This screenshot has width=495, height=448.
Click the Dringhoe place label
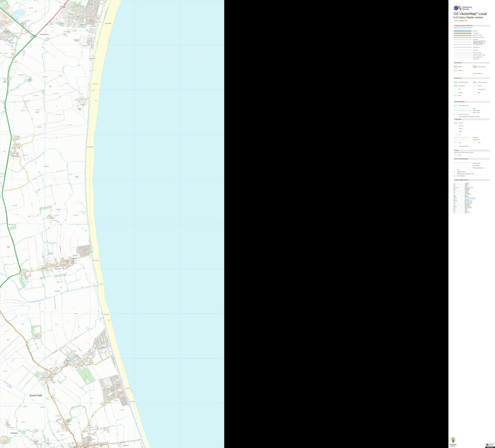[14, 433]
